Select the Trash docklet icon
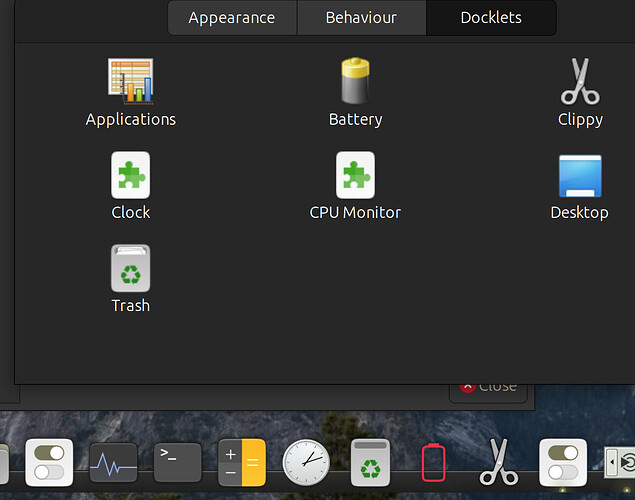 pos(130,268)
